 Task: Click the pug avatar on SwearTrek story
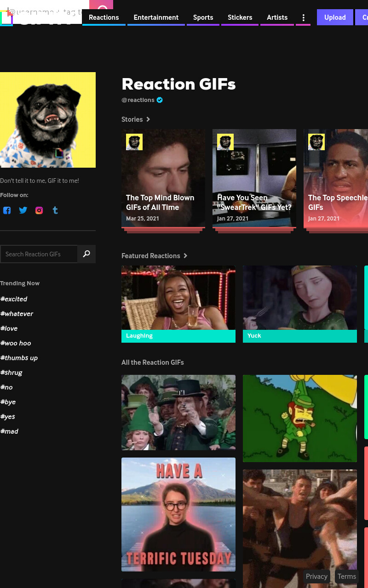coord(225,142)
